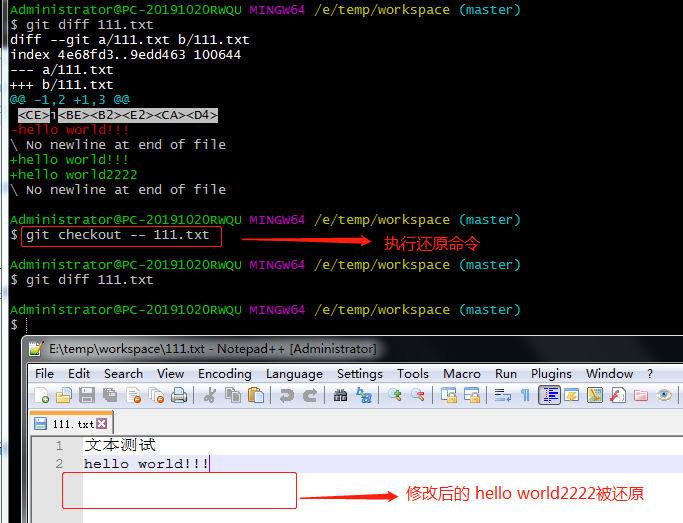The height and width of the screenshot is (523, 683).
Task: Click the '@@ -1,2 +1,3 @@' hunk header
Action: pyautogui.click(x=70, y=100)
